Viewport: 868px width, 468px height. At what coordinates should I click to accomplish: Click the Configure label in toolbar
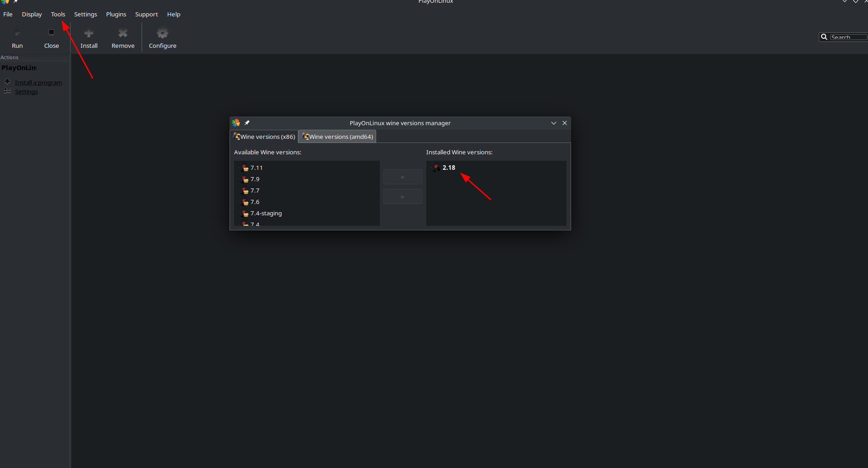coord(163,46)
